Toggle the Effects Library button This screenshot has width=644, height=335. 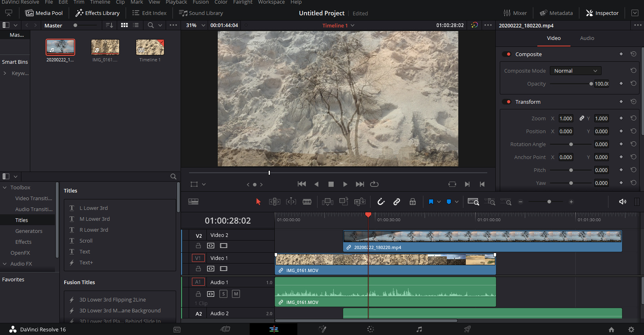(x=97, y=13)
